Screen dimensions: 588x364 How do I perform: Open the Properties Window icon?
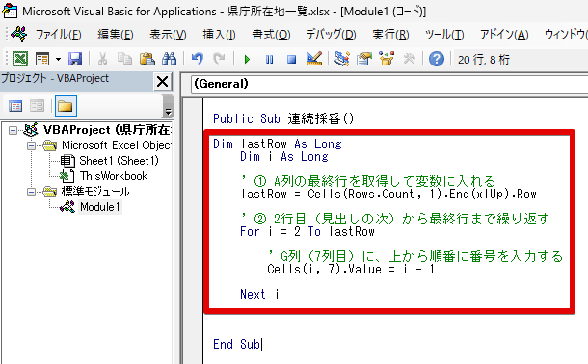coord(363,59)
